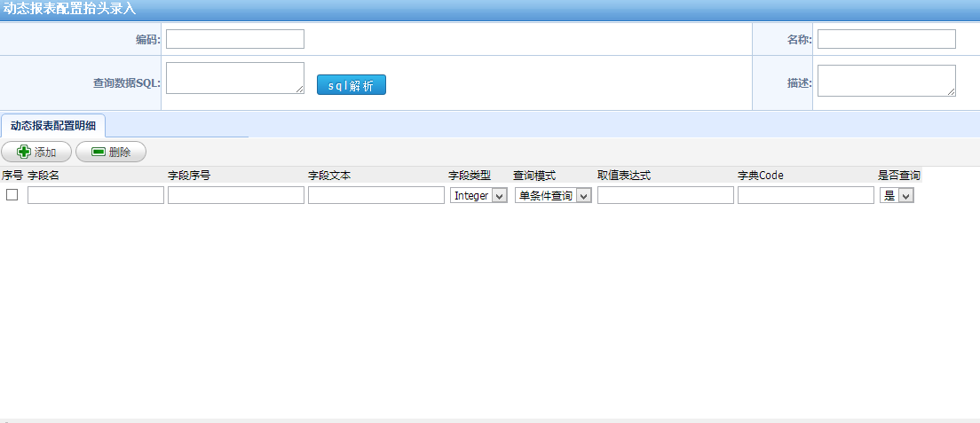Image resolution: width=980 pixels, height=423 pixels.
Task: Click the 字段文本 row input box
Action: point(376,196)
